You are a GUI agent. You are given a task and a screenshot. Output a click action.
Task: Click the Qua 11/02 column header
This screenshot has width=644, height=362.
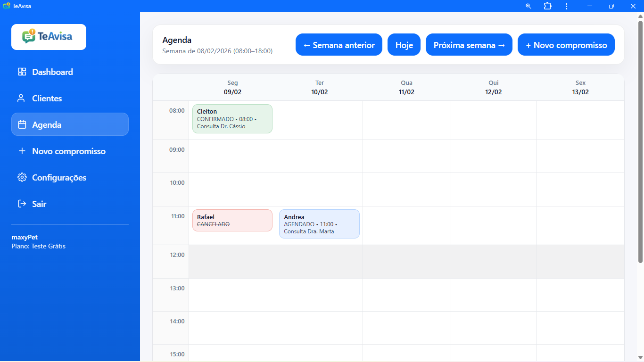pos(406,88)
